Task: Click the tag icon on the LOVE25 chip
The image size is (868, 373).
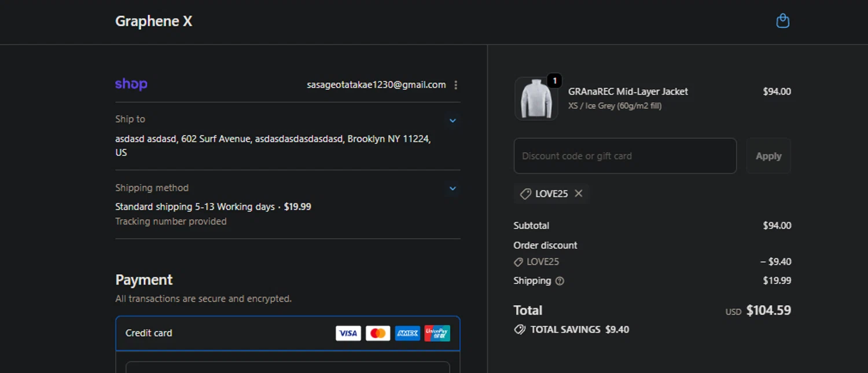Action: [525, 194]
